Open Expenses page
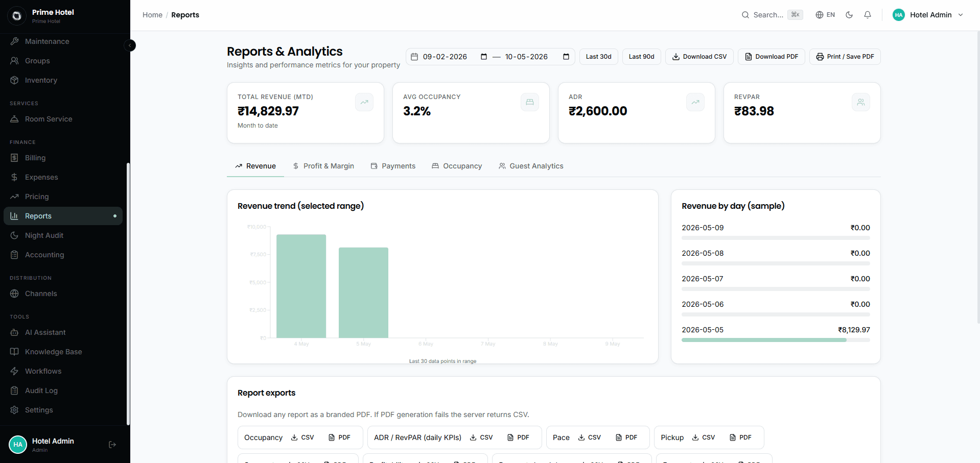Image resolution: width=980 pixels, height=463 pixels. (x=63, y=177)
